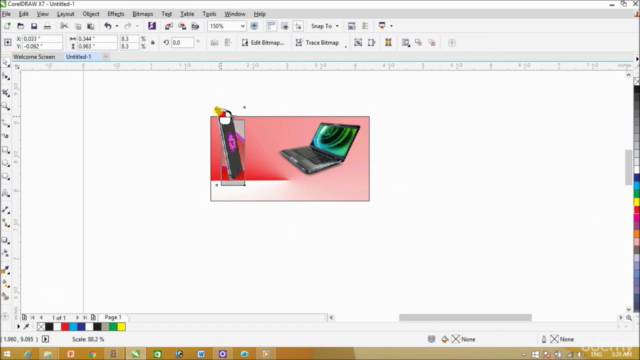
Task: Copy selection with Copy icon
Action: pyautogui.click(x=78, y=26)
